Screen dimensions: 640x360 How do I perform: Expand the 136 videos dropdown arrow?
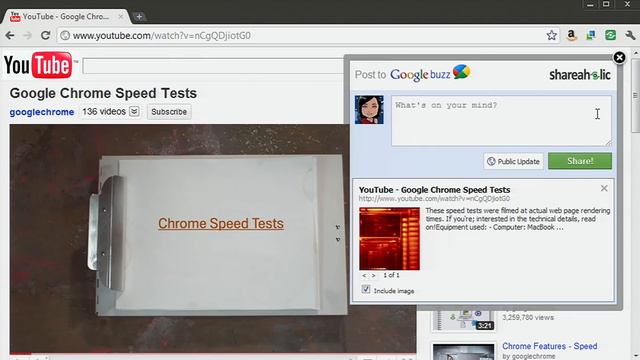coord(134,111)
